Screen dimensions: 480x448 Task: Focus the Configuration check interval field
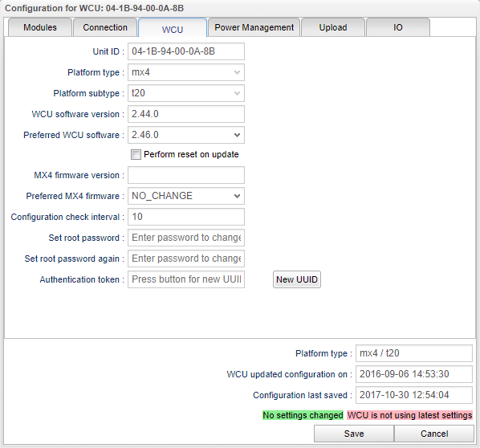point(186,217)
